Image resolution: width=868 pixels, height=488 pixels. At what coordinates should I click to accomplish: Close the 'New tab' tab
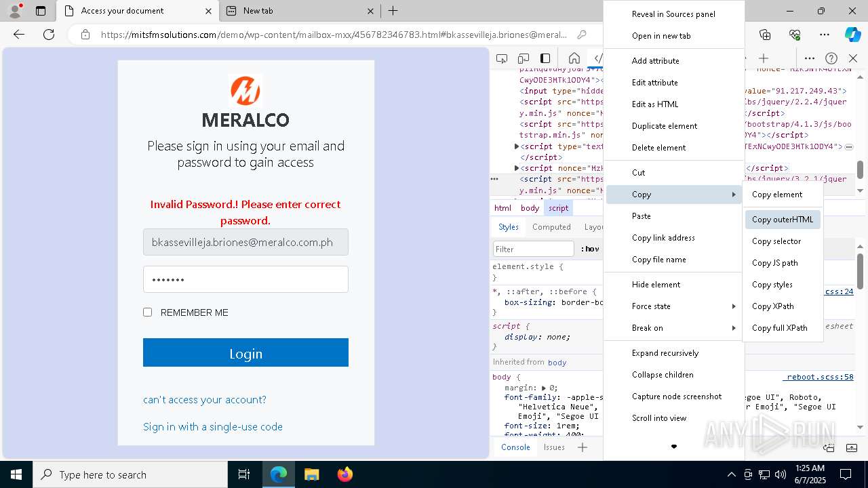click(x=370, y=11)
